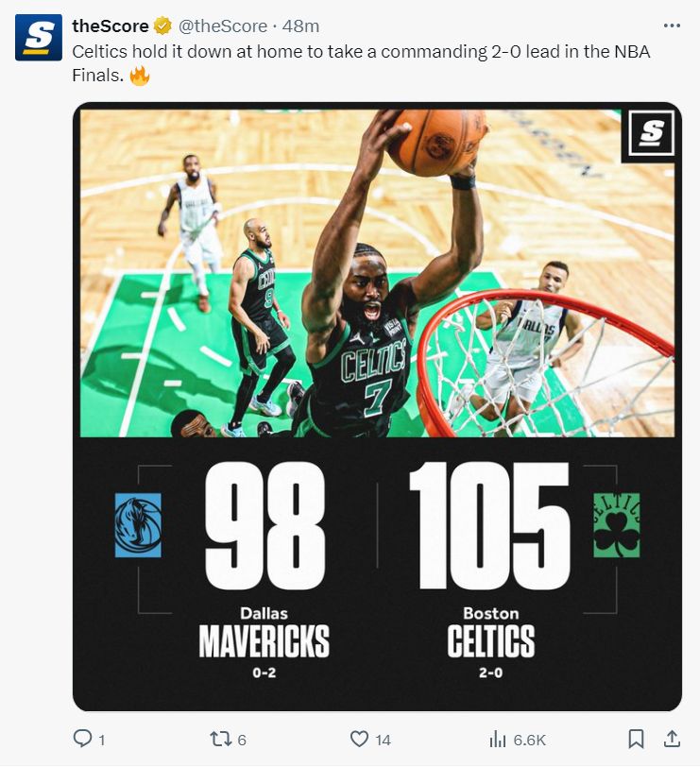Click the reply count number 1
Screen dimensions: 700x767
click(102, 740)
